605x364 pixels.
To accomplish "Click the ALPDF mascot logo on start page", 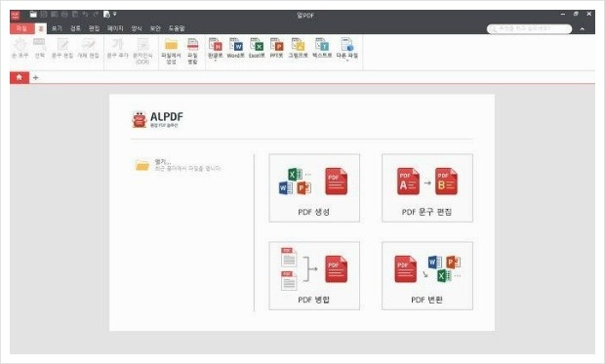I will pos(139,119).
